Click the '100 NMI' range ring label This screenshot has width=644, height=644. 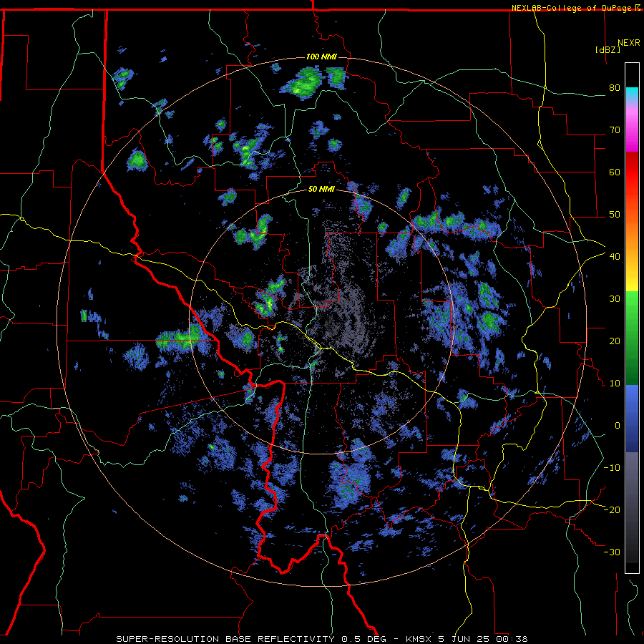[321, 57]
